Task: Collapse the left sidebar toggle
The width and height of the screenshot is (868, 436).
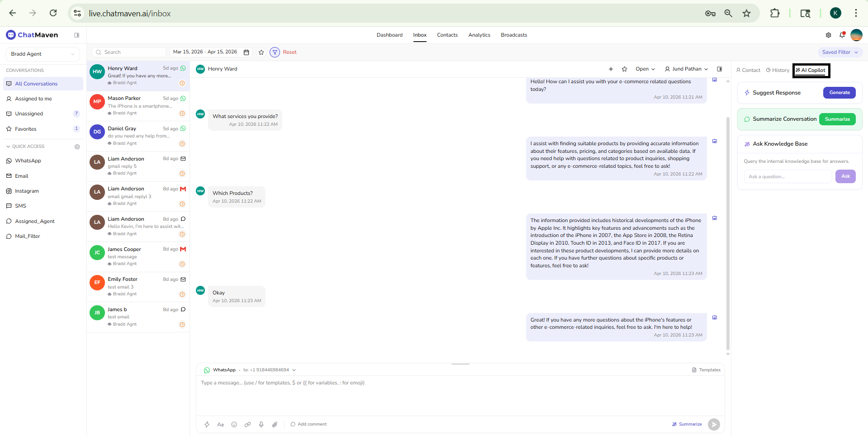Action: pyautogui.click(x=77, y=35)
